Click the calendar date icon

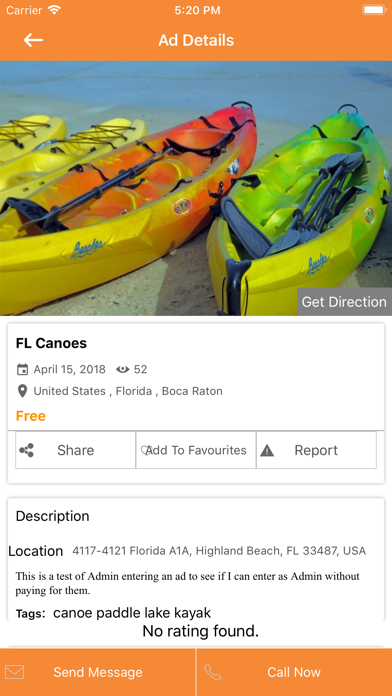click(22, 369)
